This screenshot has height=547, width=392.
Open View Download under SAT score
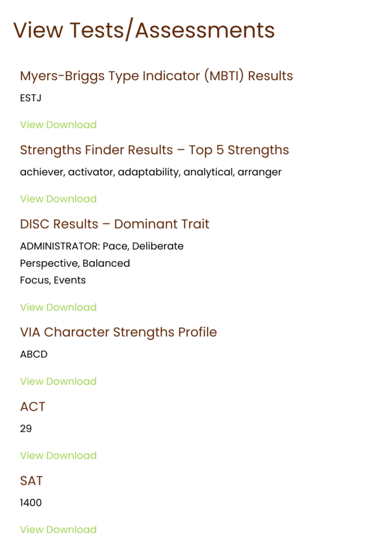(x=58, y=530)
